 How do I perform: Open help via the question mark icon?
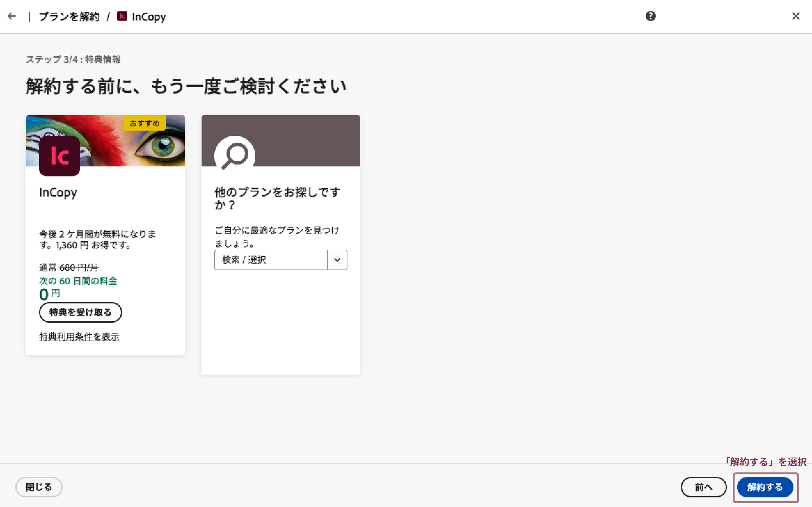[x=650, y=16]
